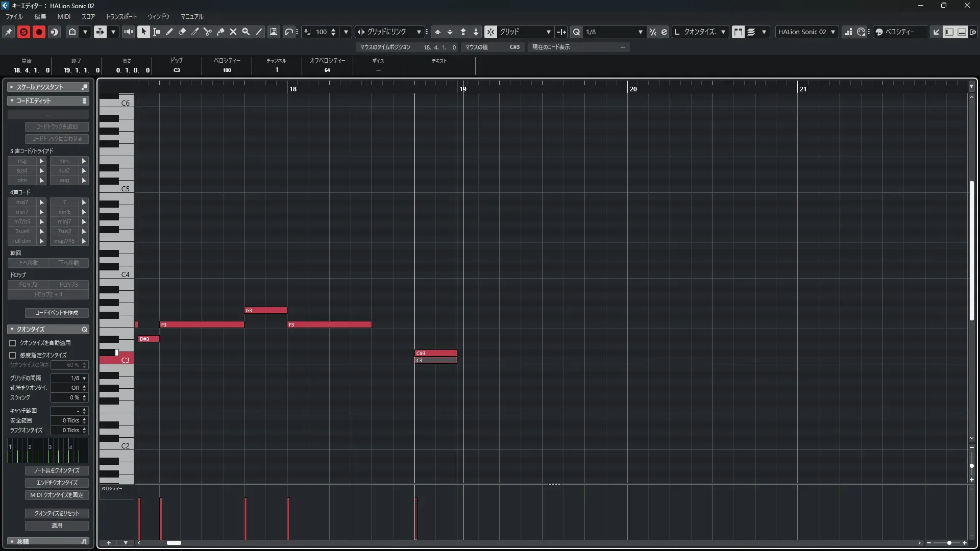Click the C#3 note in piano roll
The image size is (980, 551).
pos(435,353)
